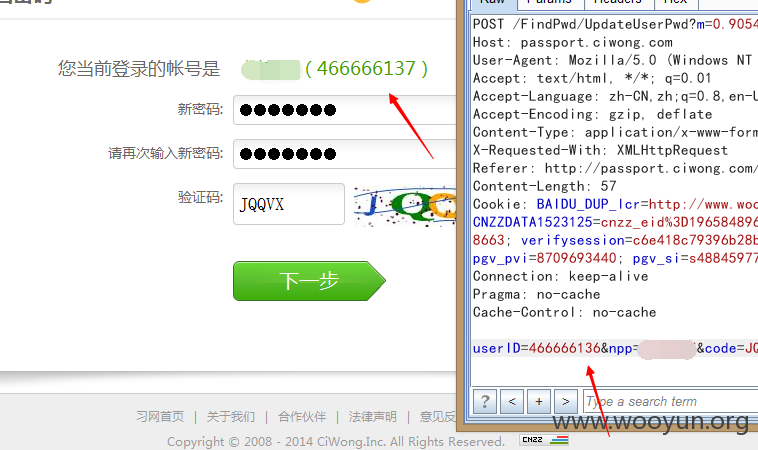This screenshot has width=758, height=450.
Task: Click the '+' search options button
Action: [x=539, y=401]
